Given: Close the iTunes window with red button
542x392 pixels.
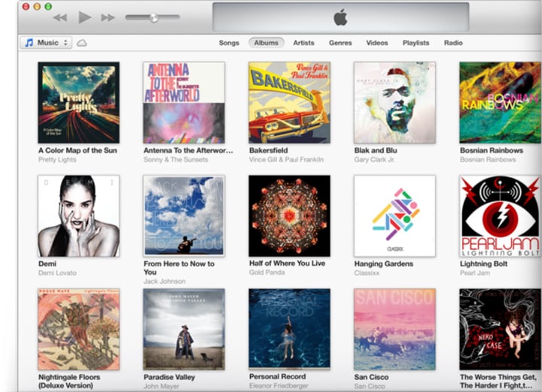Looking at the screenshot, I should click(x=26, y=6).
